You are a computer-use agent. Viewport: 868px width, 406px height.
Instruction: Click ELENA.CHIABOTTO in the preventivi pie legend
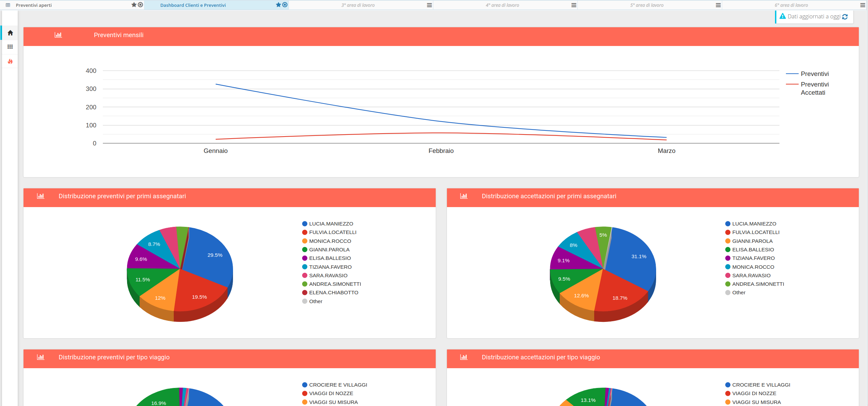pos(330,293)
